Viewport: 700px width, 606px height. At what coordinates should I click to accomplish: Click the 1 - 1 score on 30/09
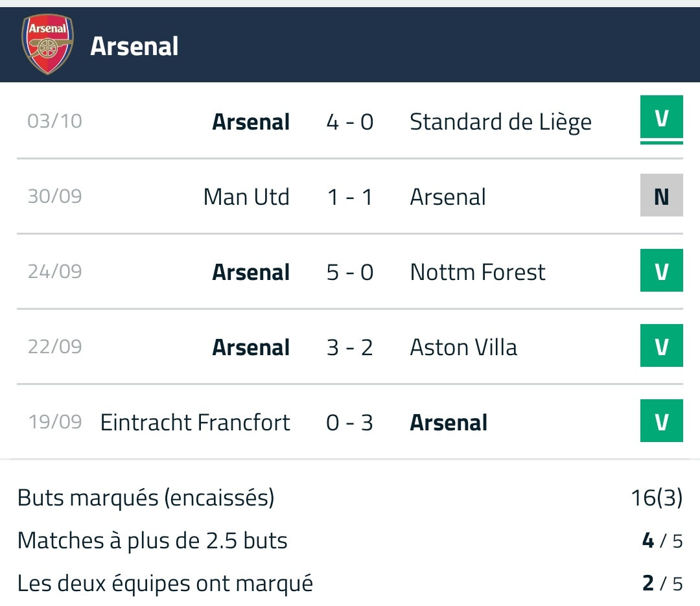point(350,197)
